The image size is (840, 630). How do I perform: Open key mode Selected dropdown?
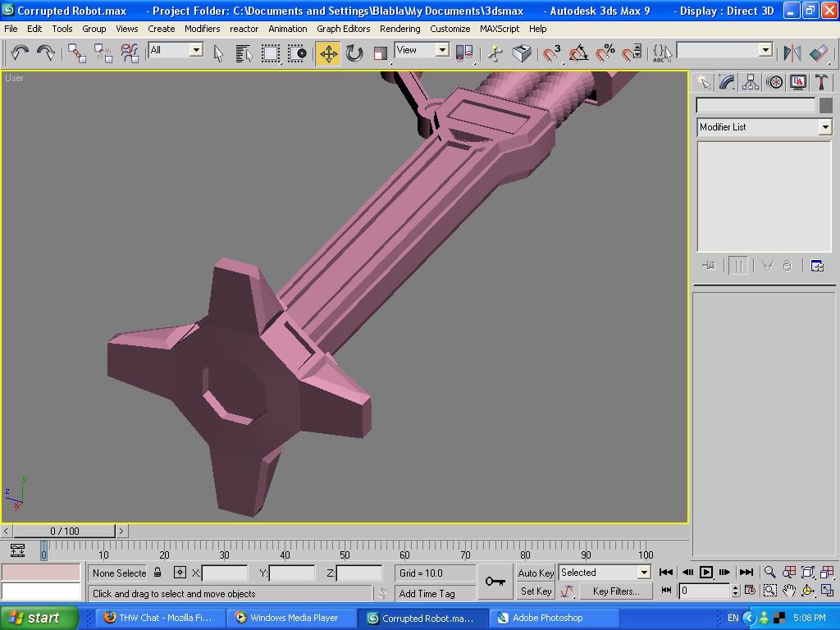click(645, 572)
